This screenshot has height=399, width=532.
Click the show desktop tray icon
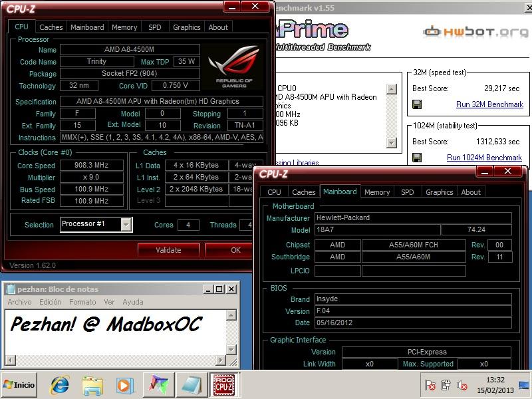(x=524, y=385)
